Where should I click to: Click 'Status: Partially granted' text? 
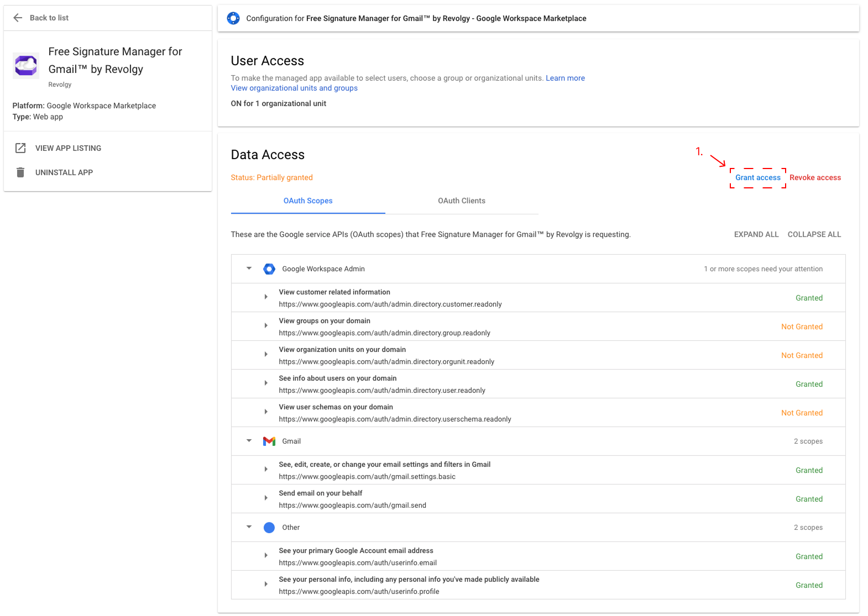[x=272, y=178]
